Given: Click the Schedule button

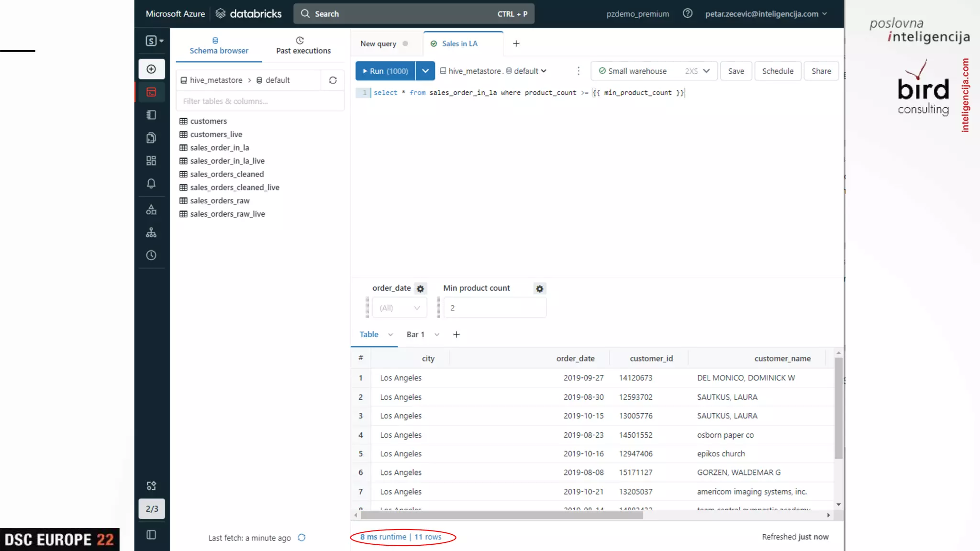Looking at the screenshot, I should coord(778,71).
